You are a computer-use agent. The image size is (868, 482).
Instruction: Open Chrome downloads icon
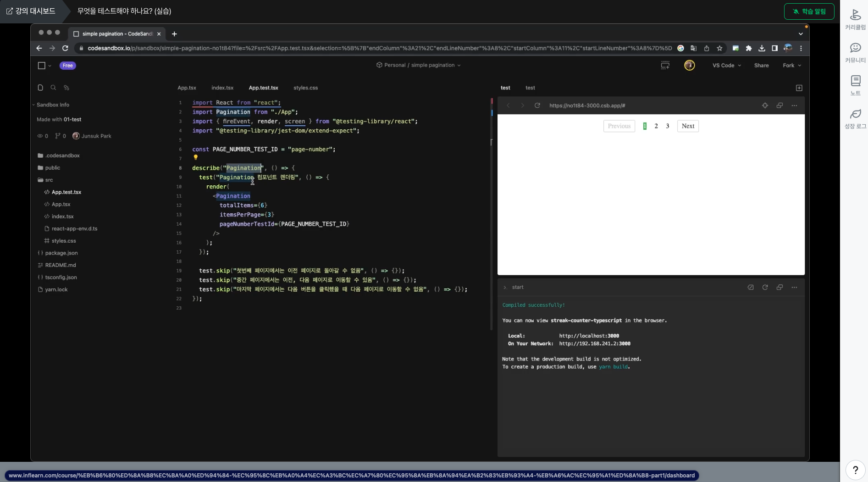click(762, 48)
